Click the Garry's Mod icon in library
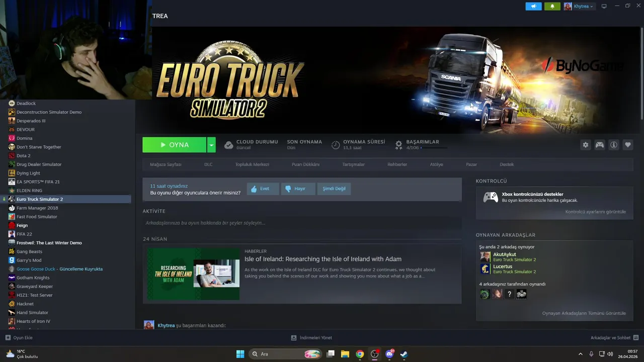The image size is (644, 362). pyautogui.click(x=12, y=260)
